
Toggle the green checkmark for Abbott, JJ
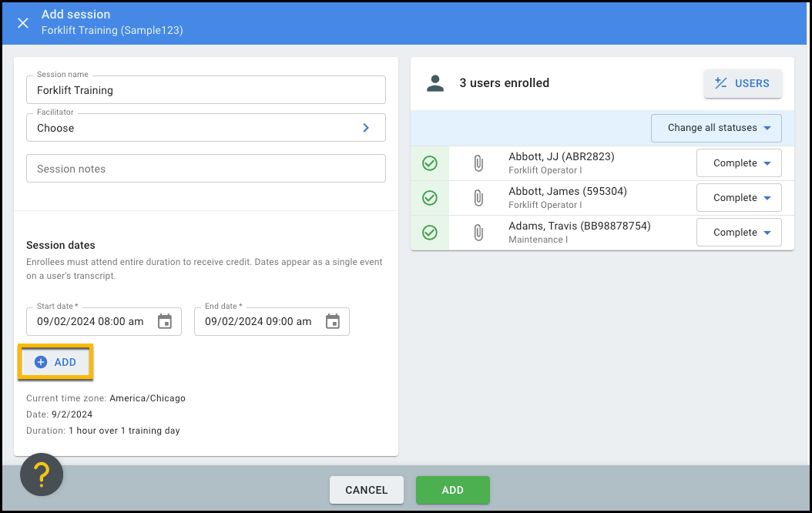coord(430,163)
